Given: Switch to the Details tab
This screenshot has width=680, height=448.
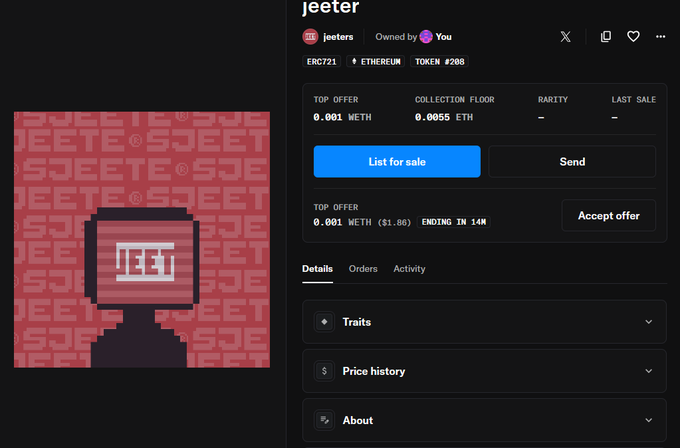Looking at the screenshot, I should tap(317, 269).
